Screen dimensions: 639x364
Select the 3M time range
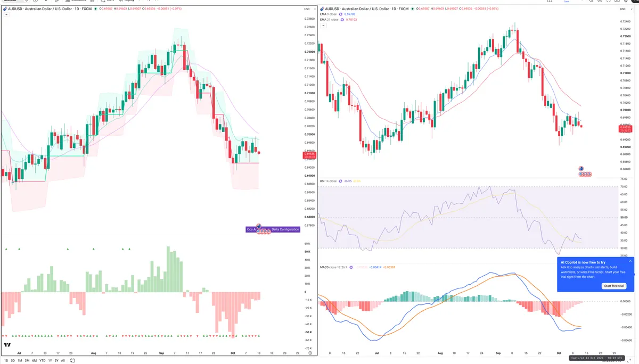pos(27,360)
